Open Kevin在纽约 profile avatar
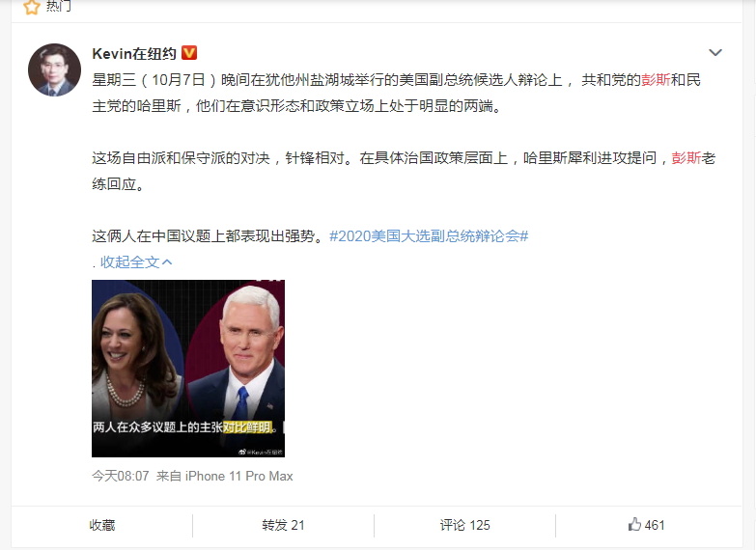 pyautogui.click(x=54, y=69)
